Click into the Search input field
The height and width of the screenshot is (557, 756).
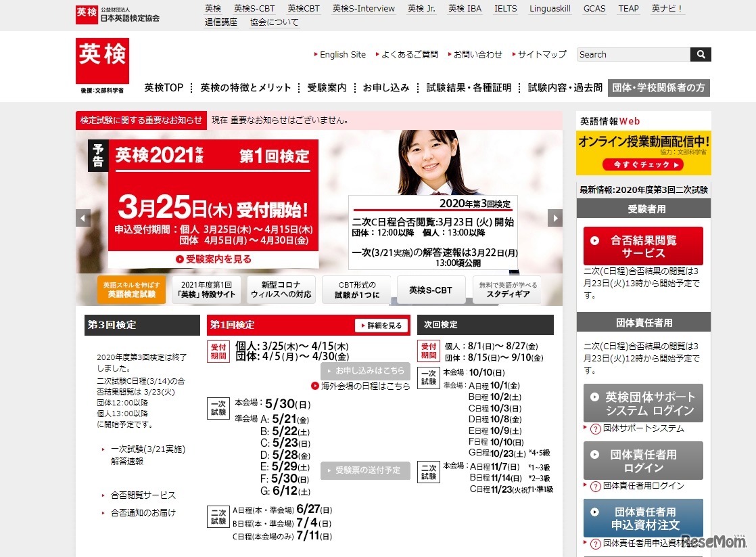coord(634,55)
